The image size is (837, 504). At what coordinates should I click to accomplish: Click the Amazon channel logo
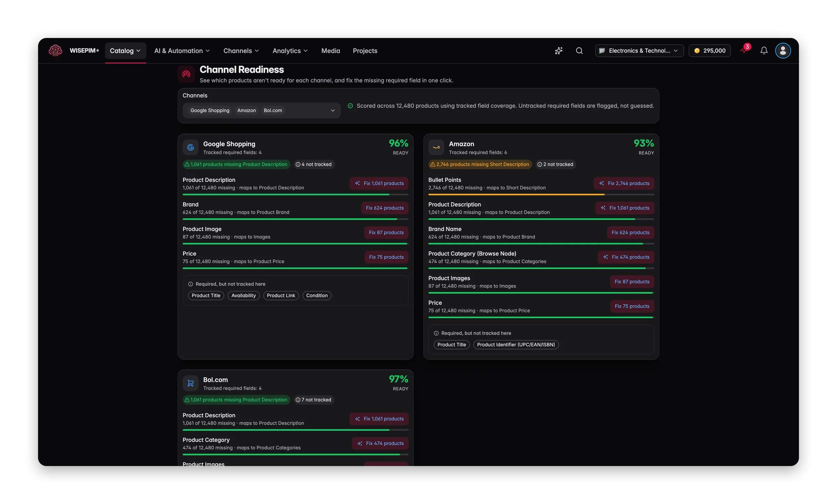(436, 147)
